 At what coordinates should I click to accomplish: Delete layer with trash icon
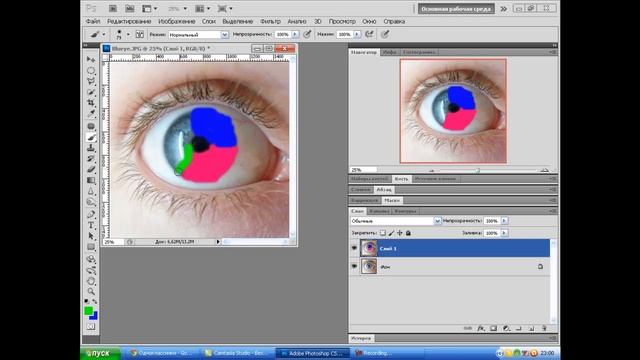(544, 328)
